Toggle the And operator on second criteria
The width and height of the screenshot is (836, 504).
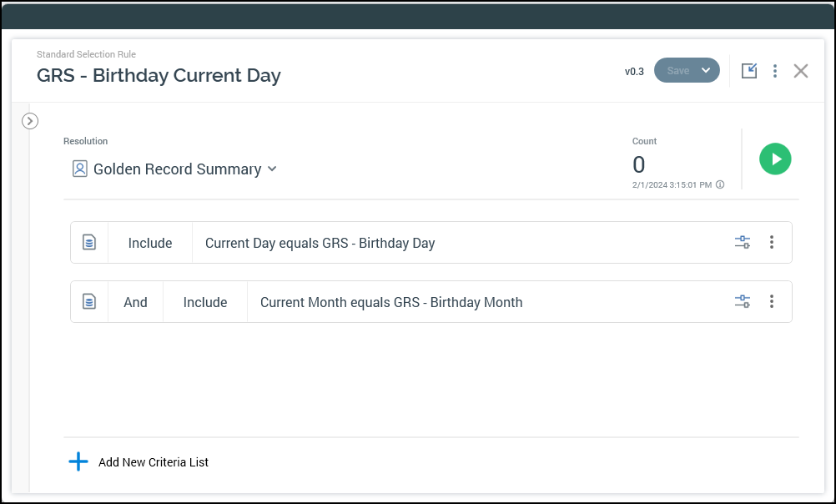click(135, 302)
